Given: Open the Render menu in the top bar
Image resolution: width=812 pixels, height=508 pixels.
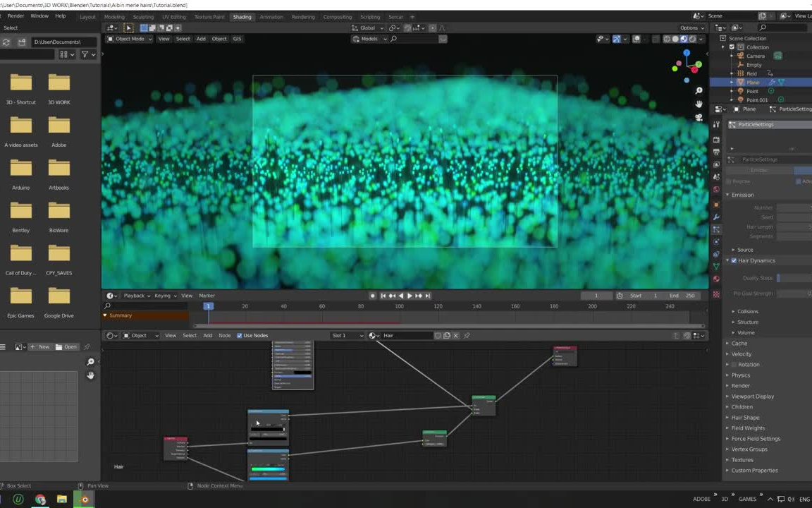Looking at the screenshot, I should click(16, 17).
